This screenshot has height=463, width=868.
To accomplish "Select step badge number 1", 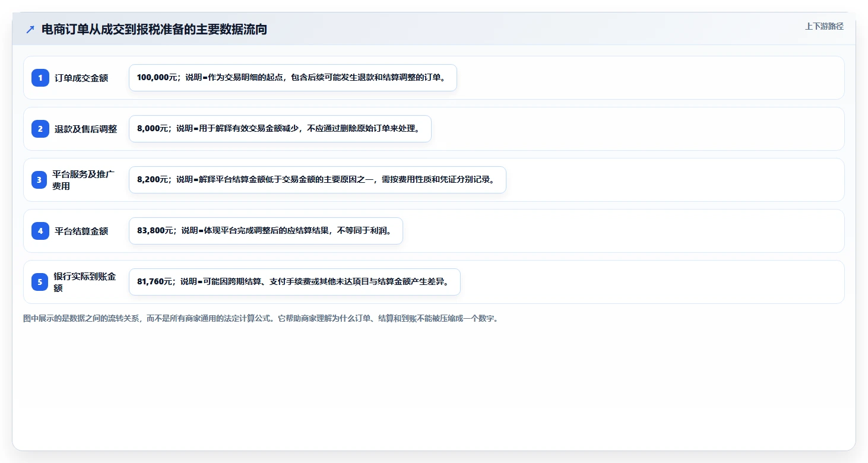I will [x=40, y=78].
